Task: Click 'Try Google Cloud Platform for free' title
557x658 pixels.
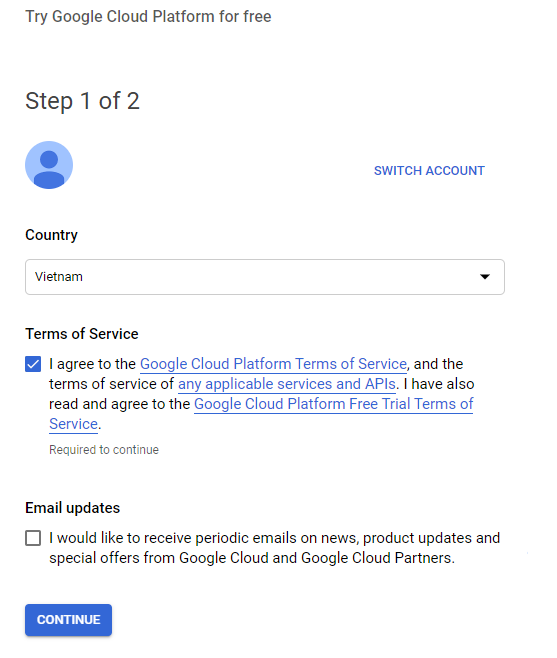Action: pos(148,17)
